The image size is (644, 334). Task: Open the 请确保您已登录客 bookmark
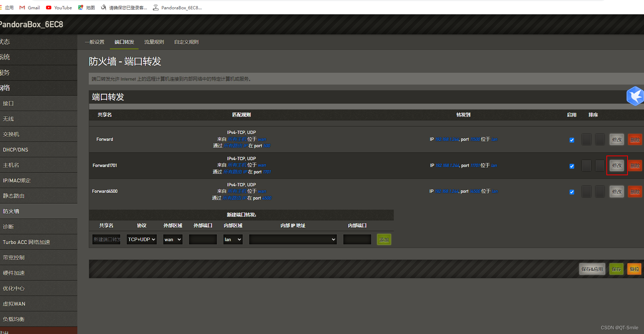point(124,8)
